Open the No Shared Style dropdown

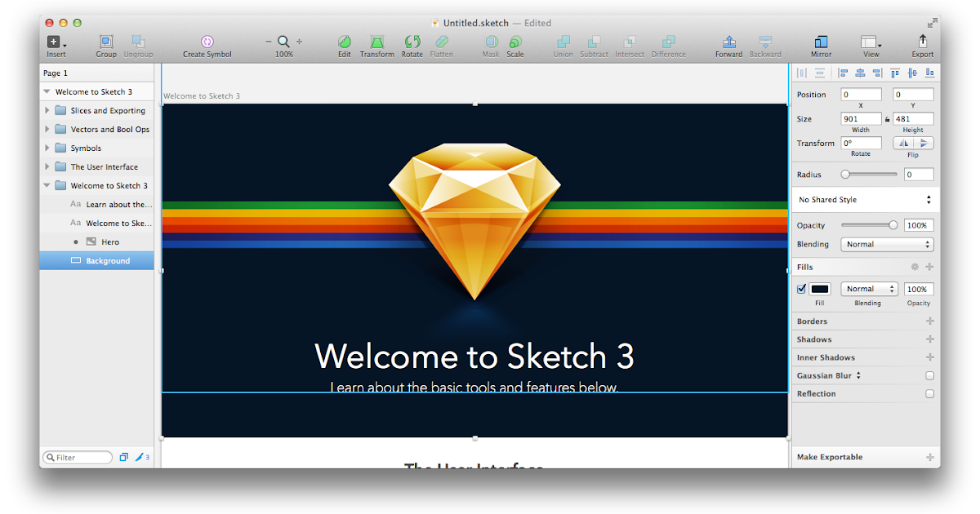tap(864, 199)
